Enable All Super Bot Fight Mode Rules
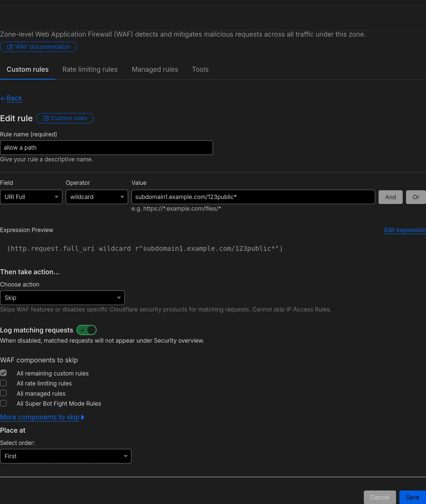Image resolution: width=426 pixels, height=504 pixels. [4, 403]
